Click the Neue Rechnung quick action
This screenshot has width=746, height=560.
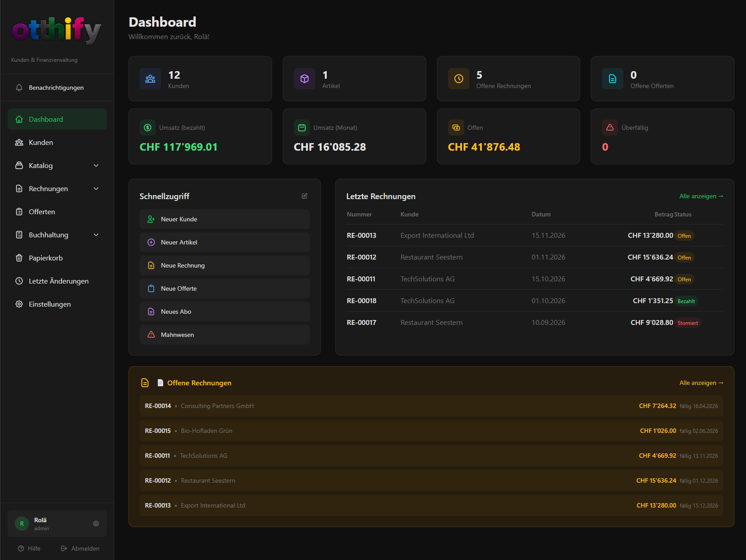click(225, 265)
